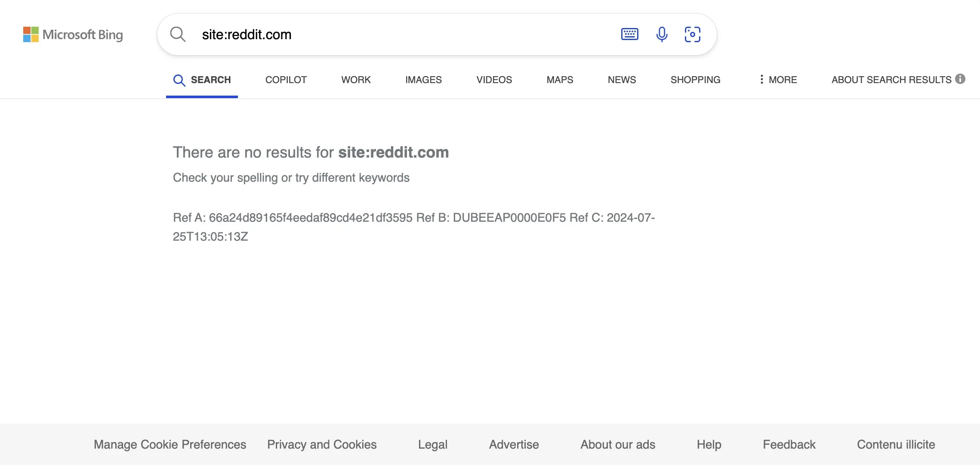Switch to the COPILOT tab
This screenshot has height=471, width=980.
tap(286, 80)
